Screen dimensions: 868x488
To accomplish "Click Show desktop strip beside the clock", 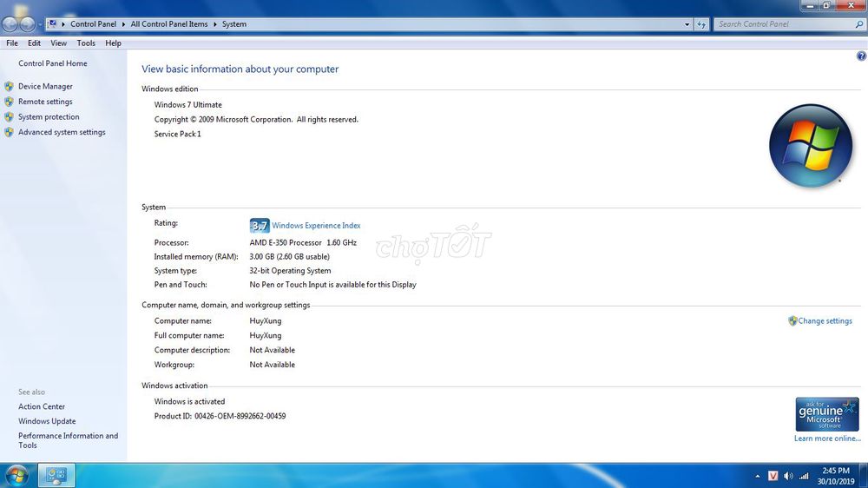I will 864,475.
